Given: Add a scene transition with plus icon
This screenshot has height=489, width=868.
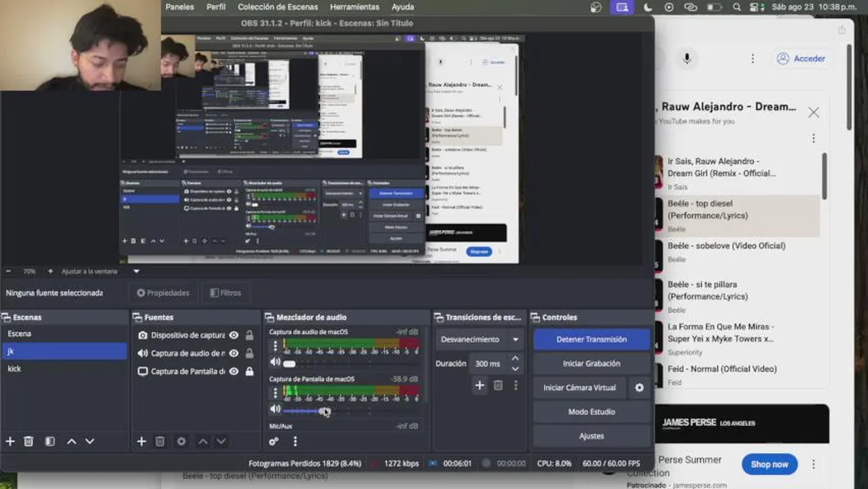Looking at the screenshot, I should pyautogui.click(x=480, y=385).
